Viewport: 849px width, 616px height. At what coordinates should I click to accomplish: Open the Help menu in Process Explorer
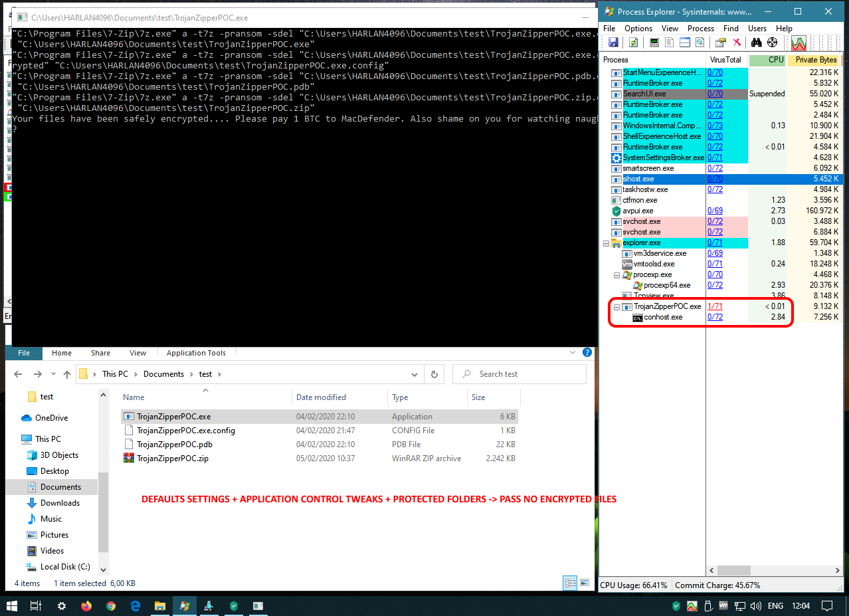coord(784,29)
